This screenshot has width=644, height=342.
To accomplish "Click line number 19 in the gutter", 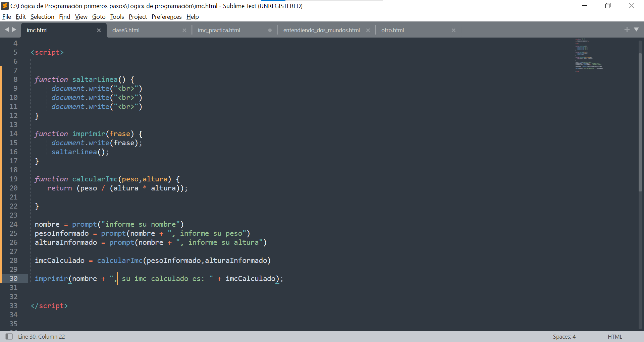I will (13, 179).
